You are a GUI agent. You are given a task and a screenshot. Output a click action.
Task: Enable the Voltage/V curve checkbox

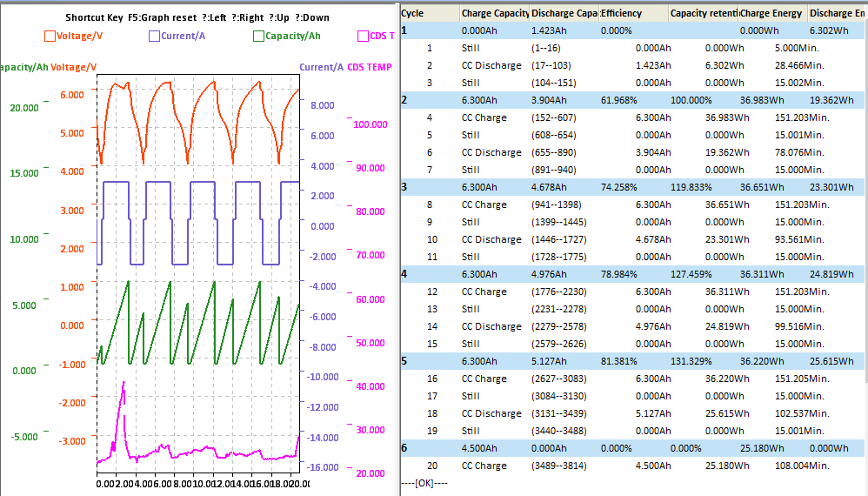[x=50, y=37]
